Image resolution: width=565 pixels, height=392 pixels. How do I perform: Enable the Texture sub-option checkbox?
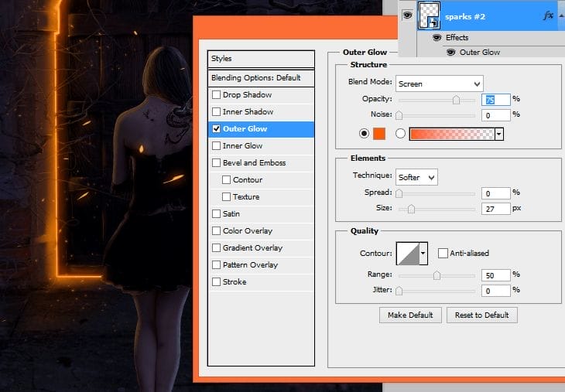(226, 196)
